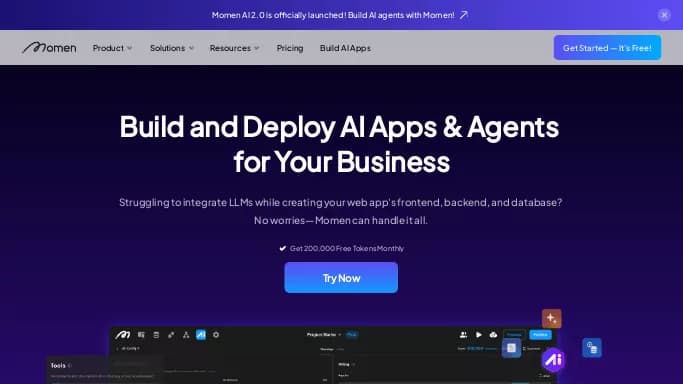Screen dimensions: 683x384
Task: Click the arrow icon beside the announcement
Action: click(464, 15)
